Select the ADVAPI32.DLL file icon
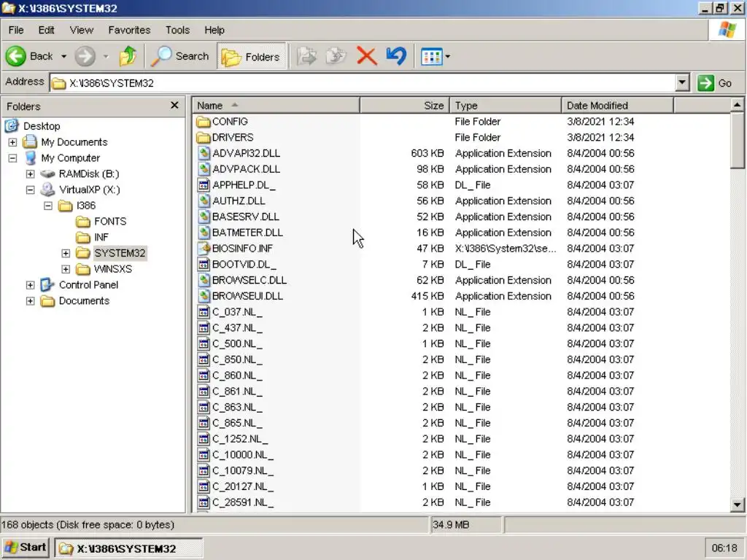The height and width of the screenshot is (560, 747). pyautogui.click(x=204, y=153)
